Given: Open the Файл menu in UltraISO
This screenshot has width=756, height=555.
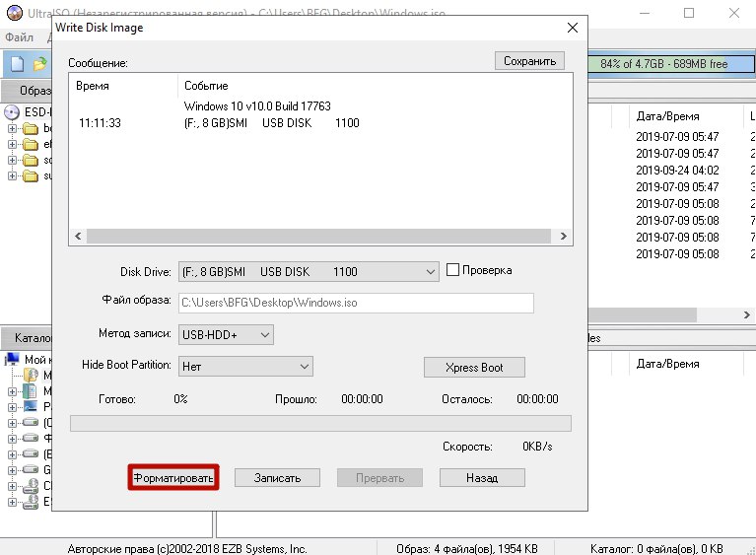Looking at the screenshot, I should click(19, 37).
